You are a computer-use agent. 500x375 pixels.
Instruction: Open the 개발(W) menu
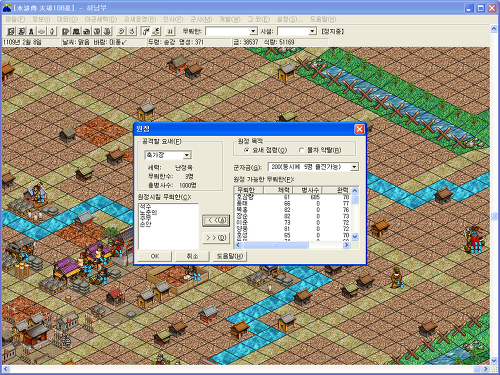[230, 19]
